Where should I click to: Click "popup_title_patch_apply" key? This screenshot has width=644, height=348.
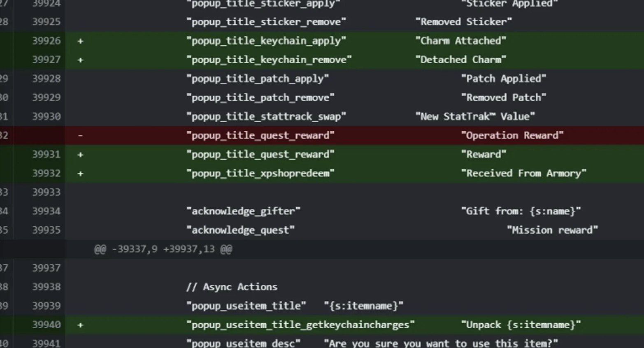(x=258, y=79)
